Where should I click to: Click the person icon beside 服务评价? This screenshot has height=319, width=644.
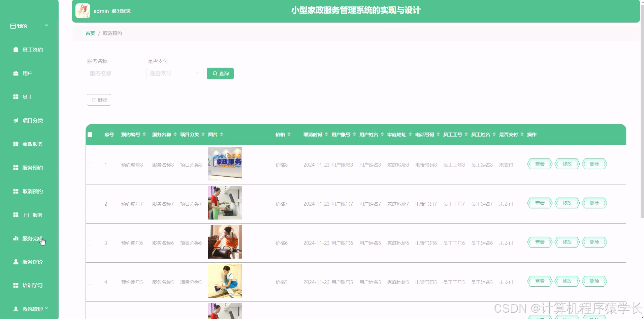16,262
